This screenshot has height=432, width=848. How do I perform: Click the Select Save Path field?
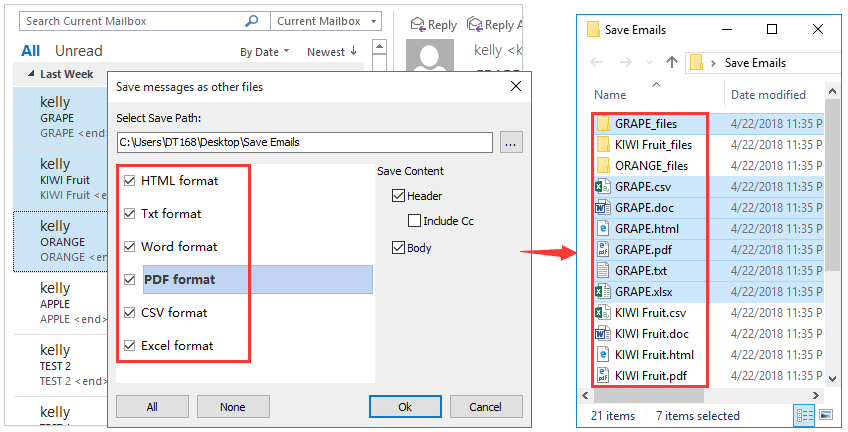304,142
